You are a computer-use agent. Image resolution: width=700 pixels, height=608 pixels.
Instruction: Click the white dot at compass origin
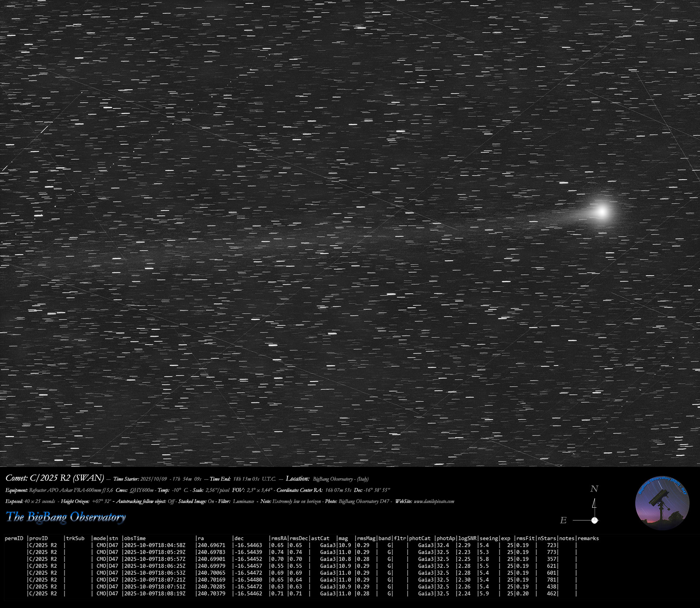point(595,520)
